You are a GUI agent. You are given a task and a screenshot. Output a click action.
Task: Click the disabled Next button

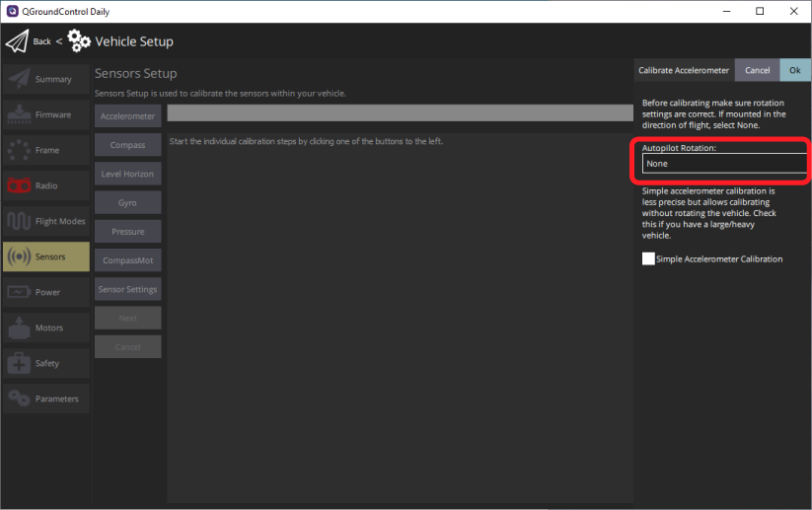point(128,318)
